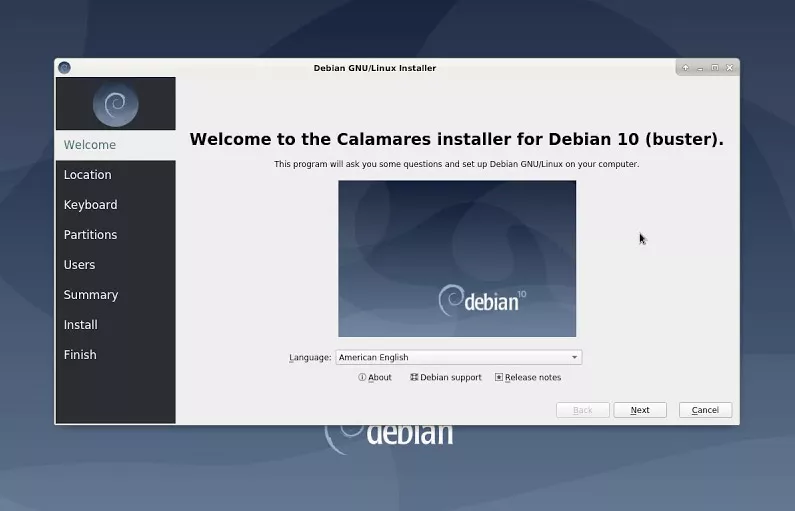
Task: Click the About info icon
Action: (x=362, y=377)
